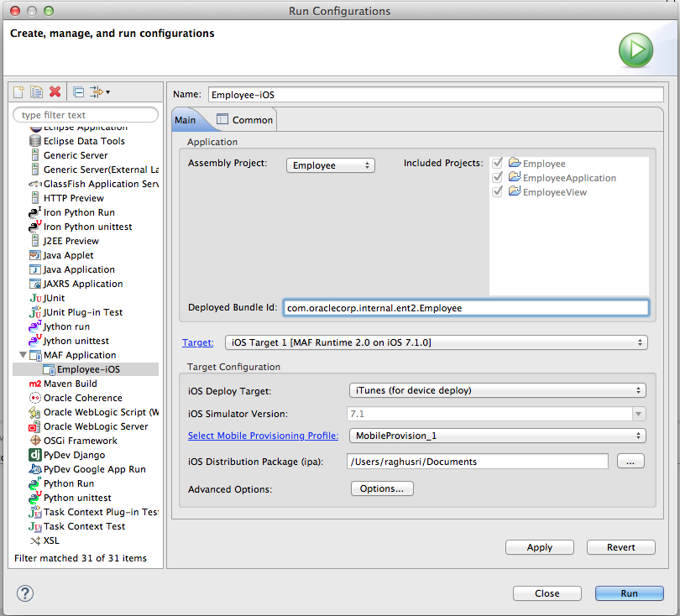Viewport: 680px width, 616px height.
Task: Toggle the EmployeeView project checkbox
Action: pyautogui.click(x=498, y=191)
